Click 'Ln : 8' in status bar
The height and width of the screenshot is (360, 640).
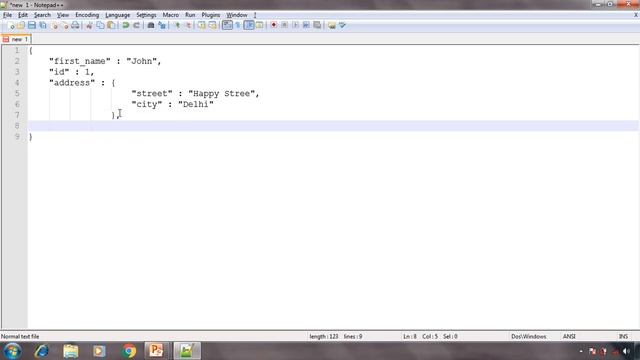coord(410,337)
